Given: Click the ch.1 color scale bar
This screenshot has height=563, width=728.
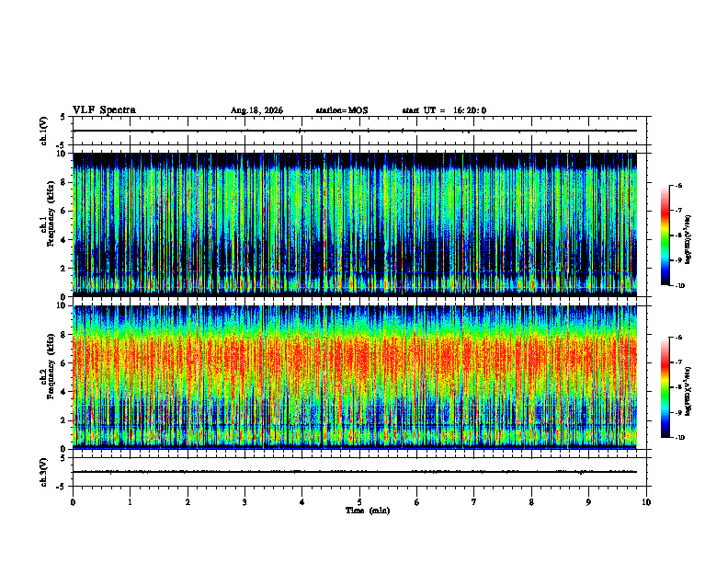Looking at the screenshot, I should [665, 236].
